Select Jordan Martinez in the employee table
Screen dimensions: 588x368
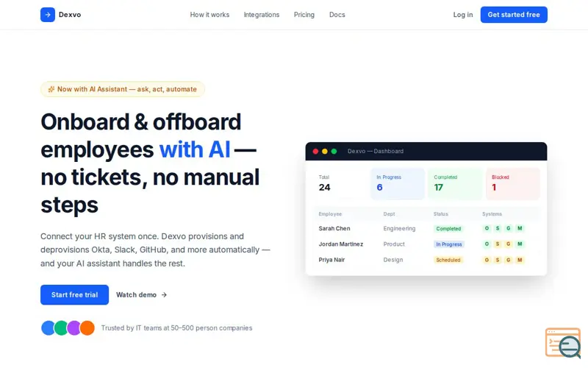pyautogui.click(x=341, y=244)
